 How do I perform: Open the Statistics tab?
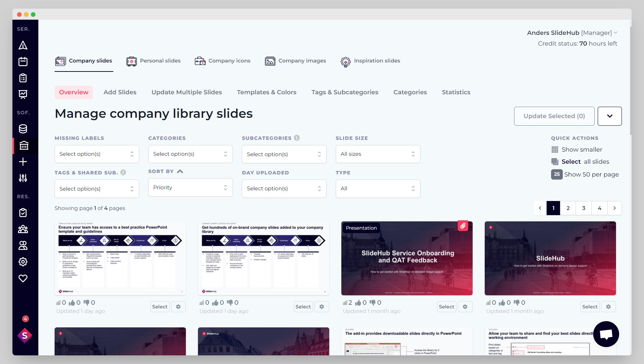coord(456,92)
